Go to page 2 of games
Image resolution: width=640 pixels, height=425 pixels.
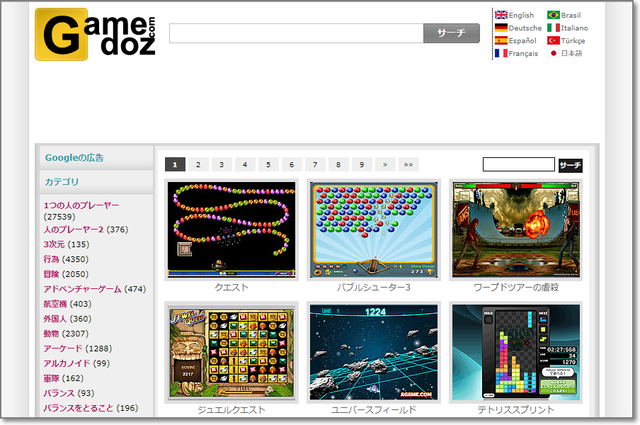click(198, 165)
